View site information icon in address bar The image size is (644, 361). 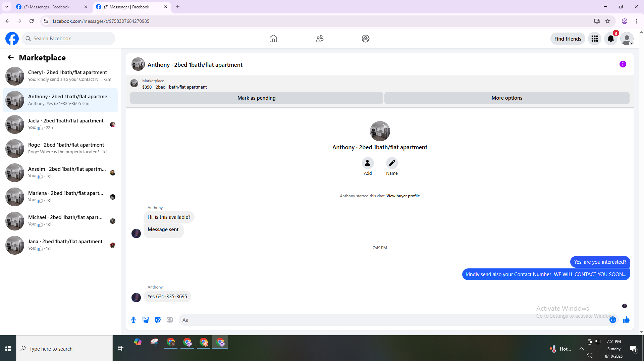(46, 21)
